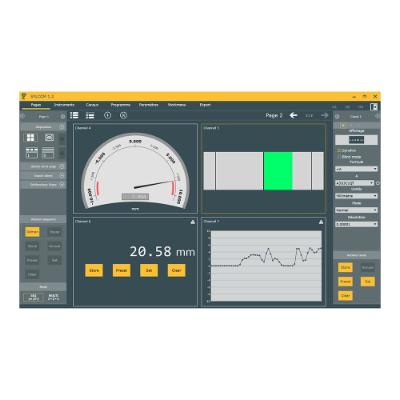Click the second list-view icon beside the circled icons
Screen dimensions: 400x400
coord(90,116)
